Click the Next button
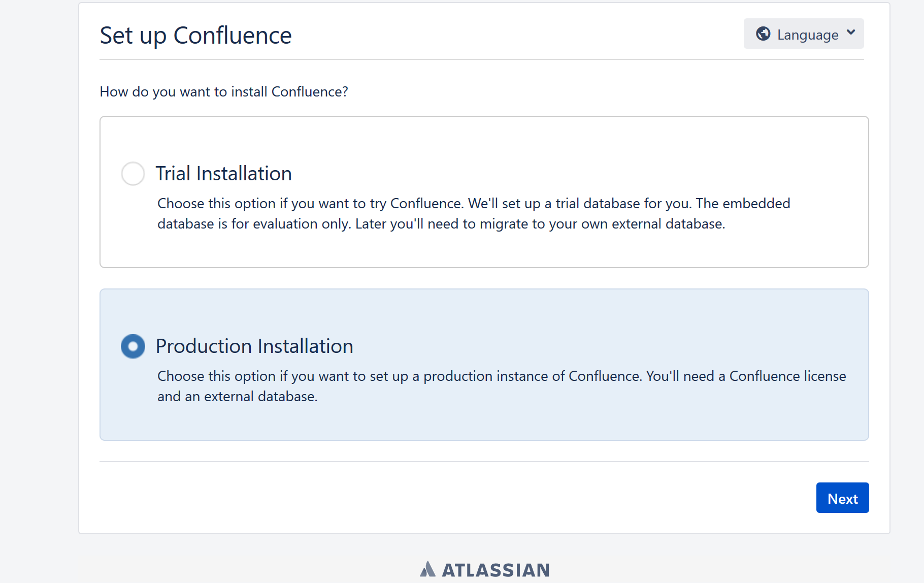924x583 pixels. click(842, 498)
